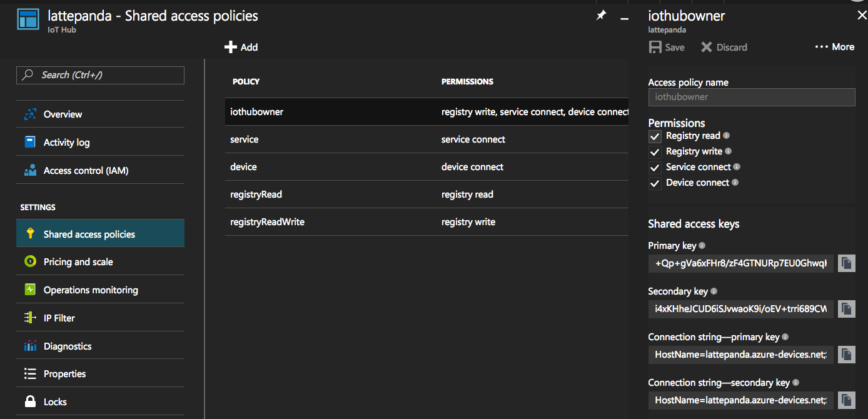Copy the connection string primary key
This screenshot has width=868, height=419.
click(846, 355)
